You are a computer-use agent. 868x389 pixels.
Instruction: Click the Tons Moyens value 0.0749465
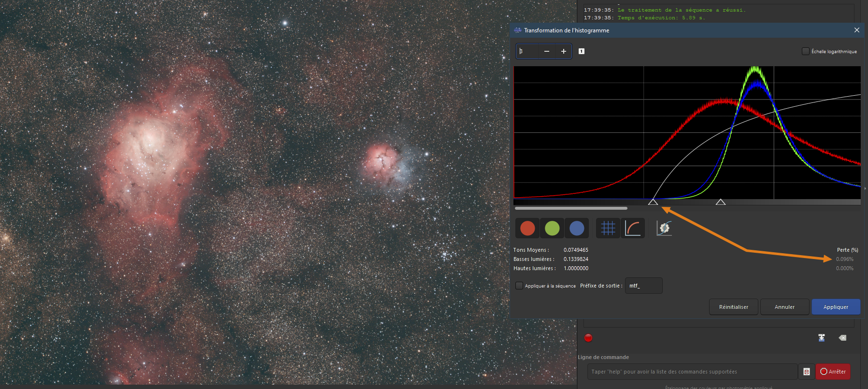click(x=576, y=250)
